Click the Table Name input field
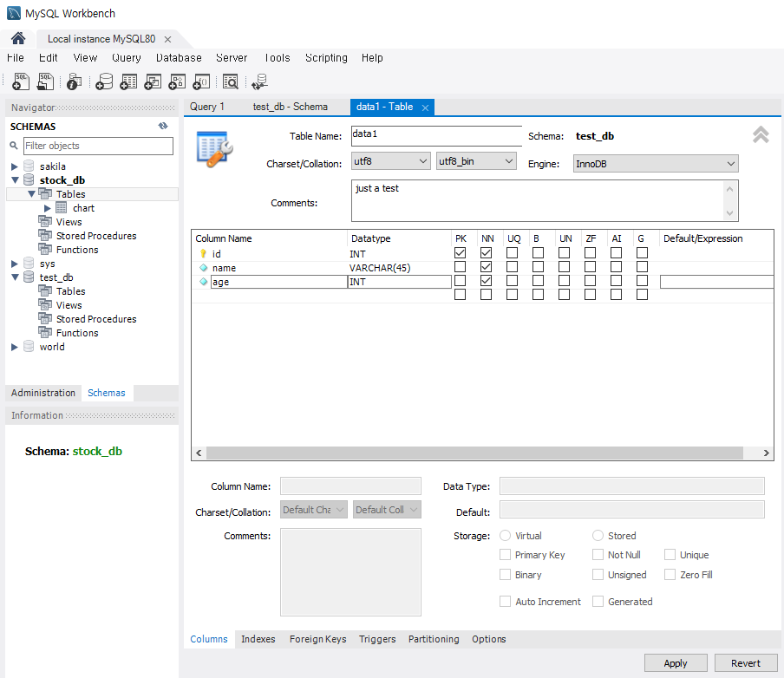 pyautogui.click(x=436, y=135)
